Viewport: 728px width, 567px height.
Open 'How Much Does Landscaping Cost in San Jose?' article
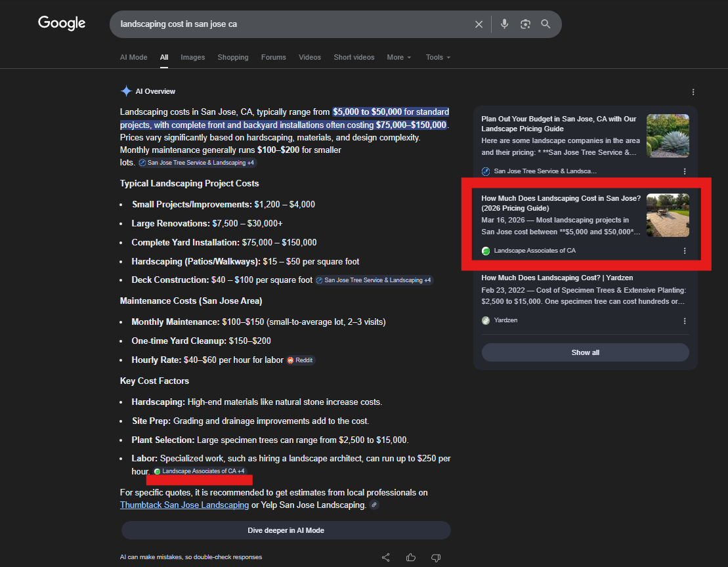(561, 203)
